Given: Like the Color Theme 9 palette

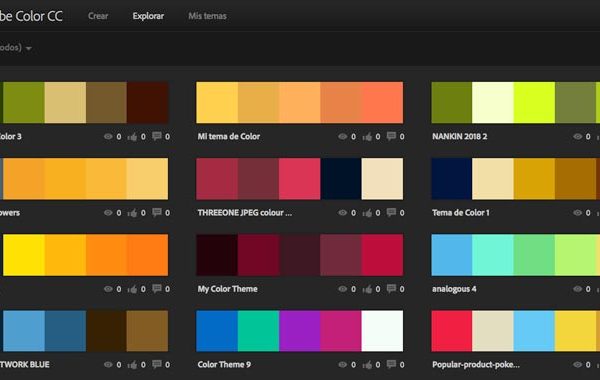Looking at the screenshot, I should [x=367, y=365].
